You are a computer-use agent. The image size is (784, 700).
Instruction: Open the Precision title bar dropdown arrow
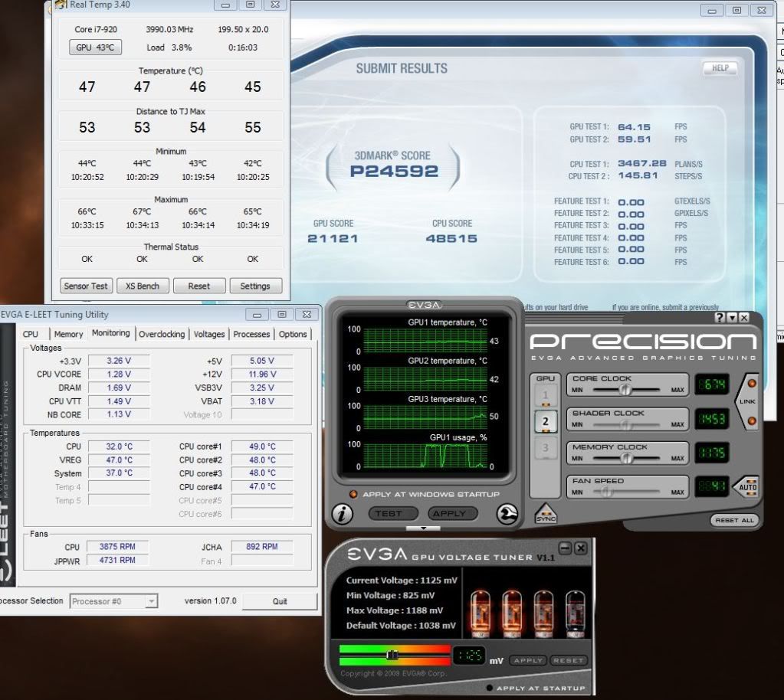[733, 317]
